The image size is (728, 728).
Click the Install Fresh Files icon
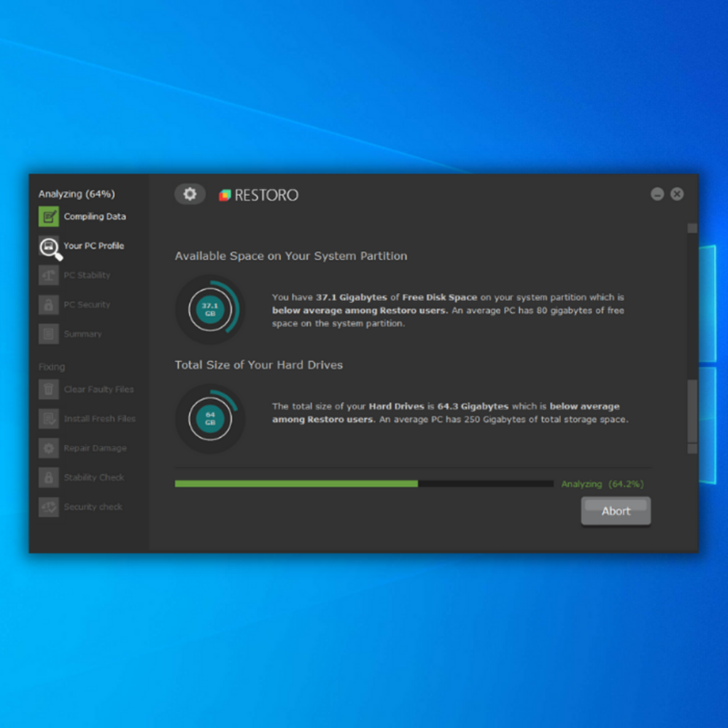click(49, 419)
